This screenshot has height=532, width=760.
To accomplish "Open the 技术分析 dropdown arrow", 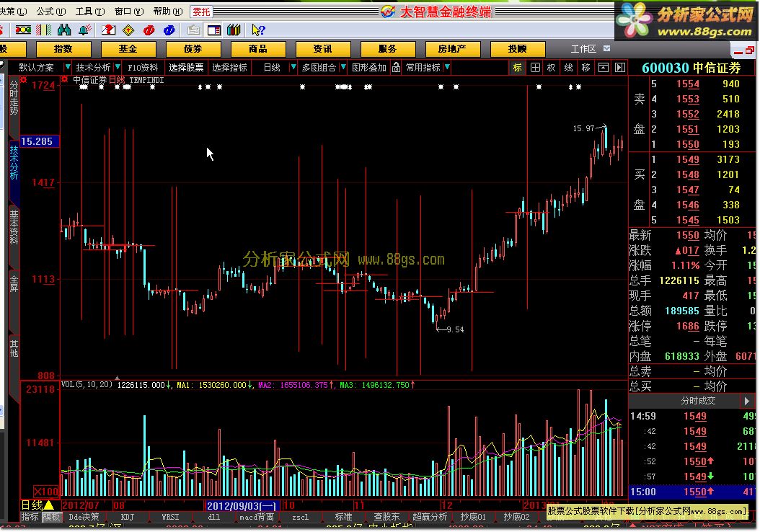I will pos(118,67).
